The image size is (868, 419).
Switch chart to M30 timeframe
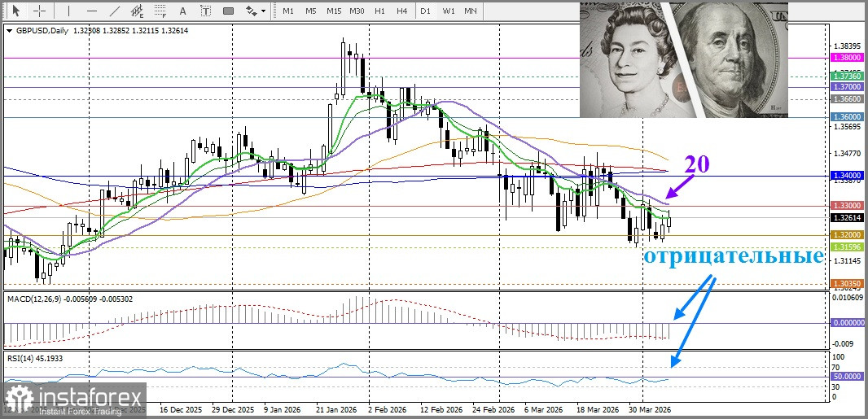tap(357, 11)
